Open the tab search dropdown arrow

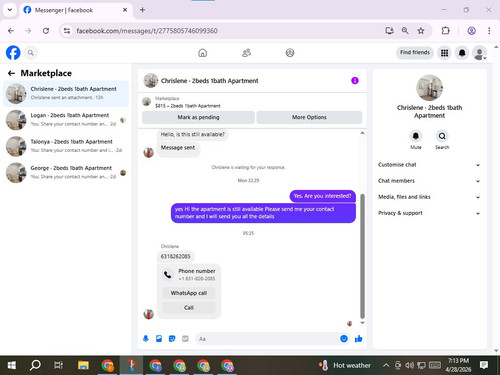pos(10,10)
